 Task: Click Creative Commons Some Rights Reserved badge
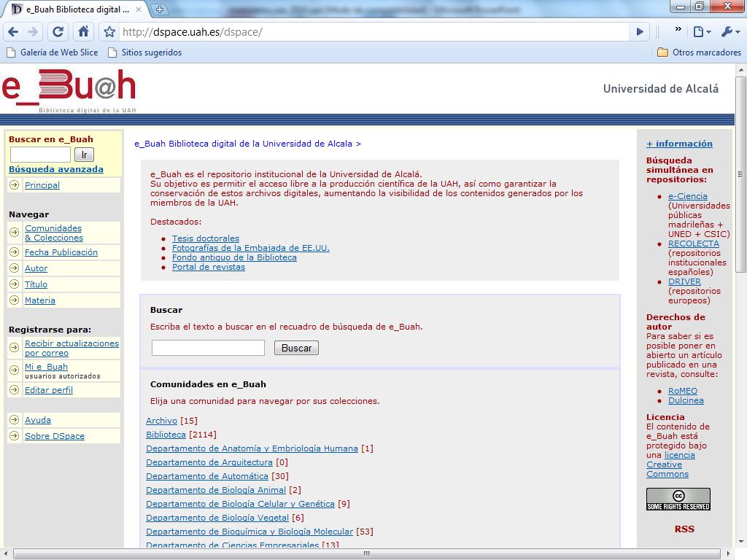click(678, 499)
